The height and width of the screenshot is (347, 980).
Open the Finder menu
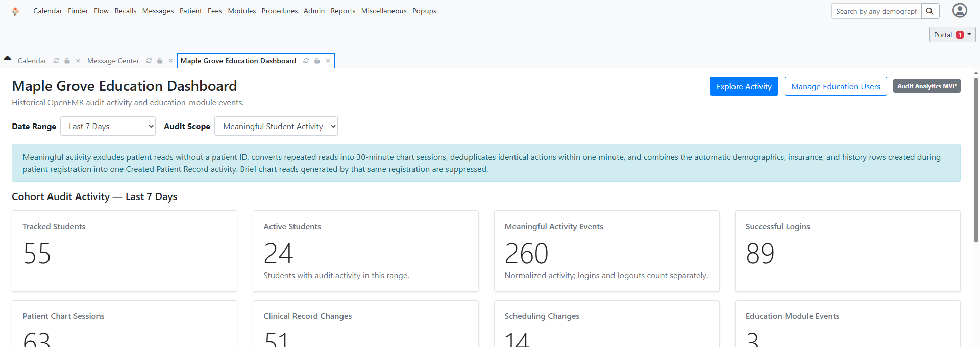(78, 11)
